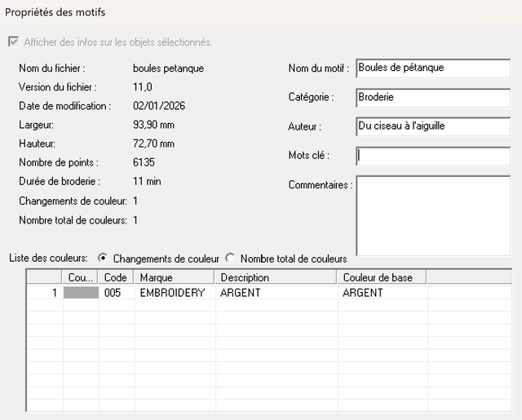Click ARGENT in the Description column
This screenshot has width=522, height=420.
point(241,293)
